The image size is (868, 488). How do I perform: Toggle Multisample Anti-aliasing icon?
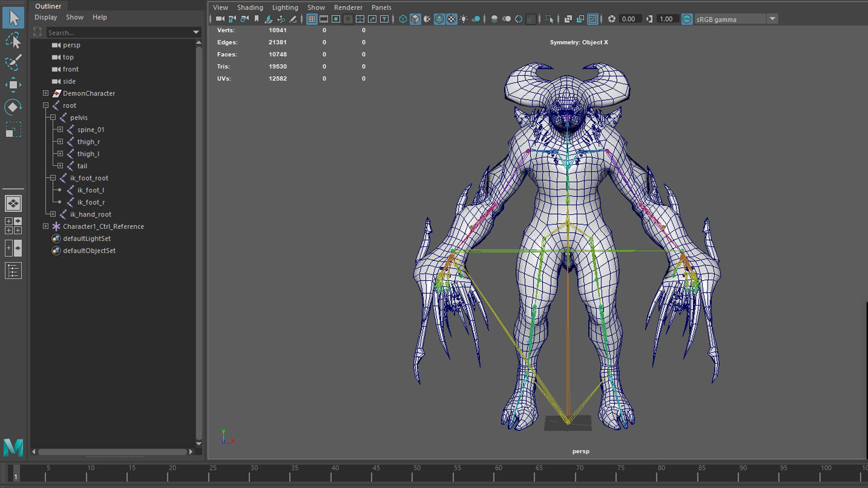pyautogui.click(x=519, y=19)
